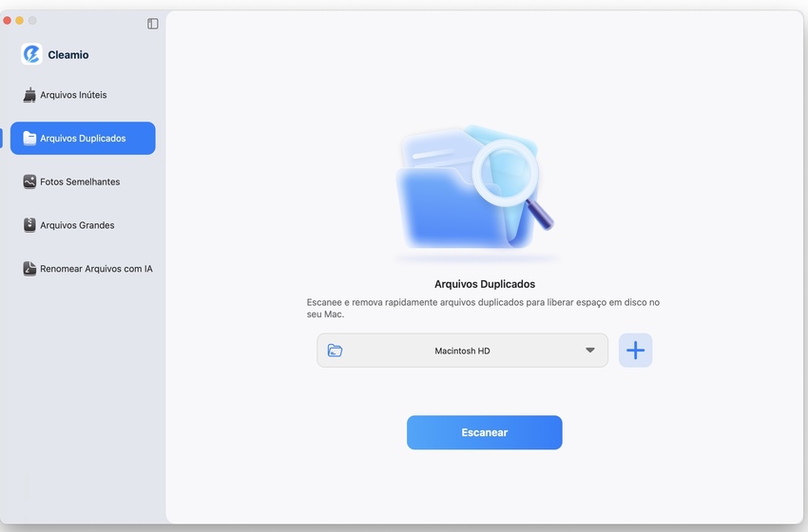Click the Macintosh HD location label
Image resolution: width=808 pixels, height=532 pixels.
pos(462,351)
